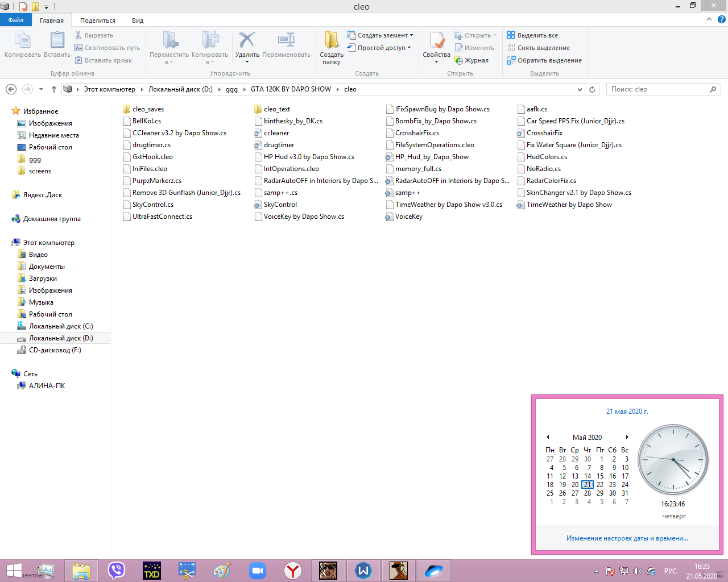728x582 pixels.
Task: Open Viber from the taskbar
Action: pyautogui.click(x=117, y=570)
